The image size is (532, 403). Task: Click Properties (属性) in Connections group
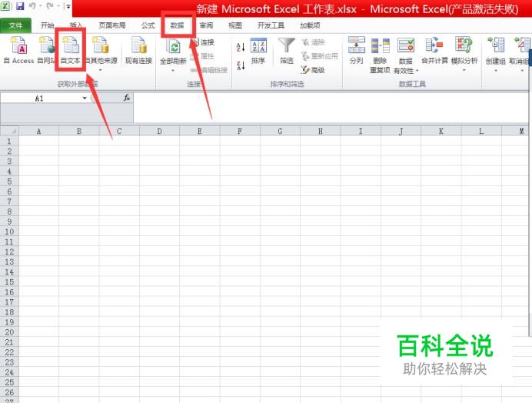204,56
